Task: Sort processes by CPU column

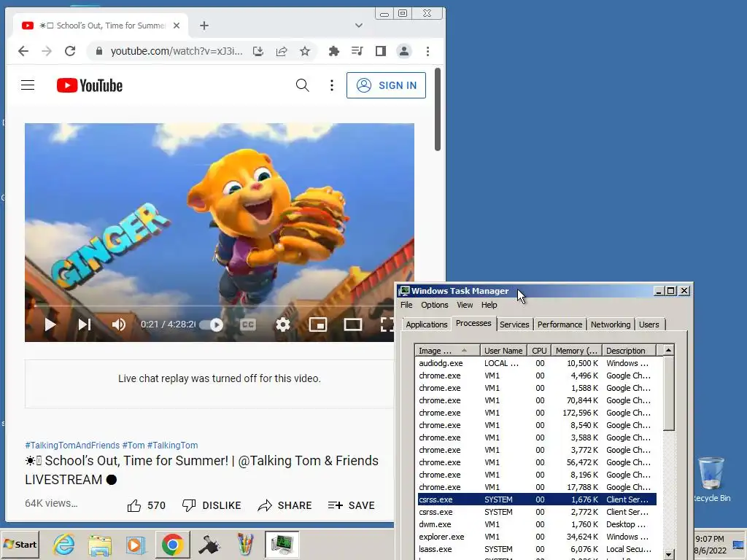Action: click(539, 351)
